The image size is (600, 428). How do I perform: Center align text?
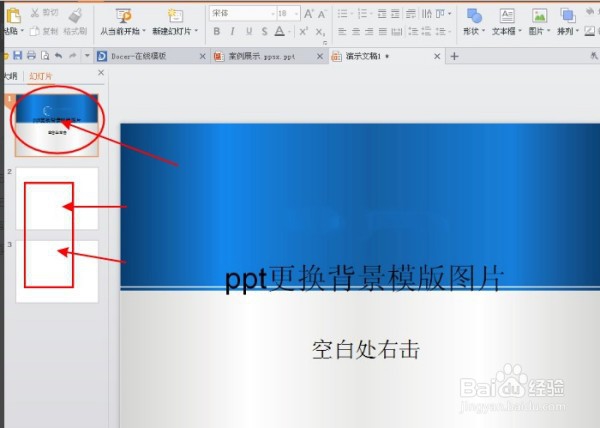click(356, 31)
